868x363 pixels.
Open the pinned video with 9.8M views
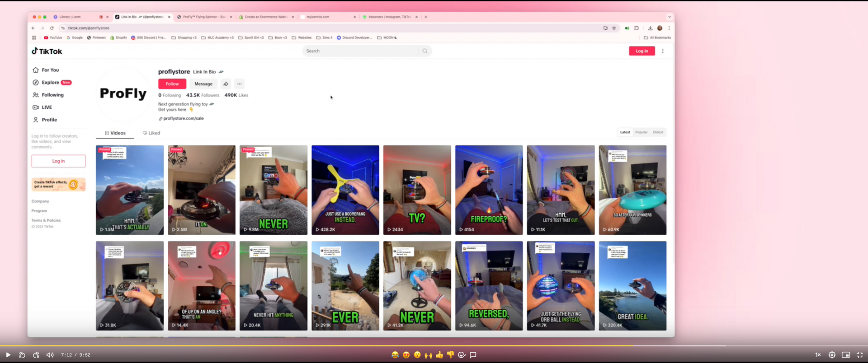(274, 190)
